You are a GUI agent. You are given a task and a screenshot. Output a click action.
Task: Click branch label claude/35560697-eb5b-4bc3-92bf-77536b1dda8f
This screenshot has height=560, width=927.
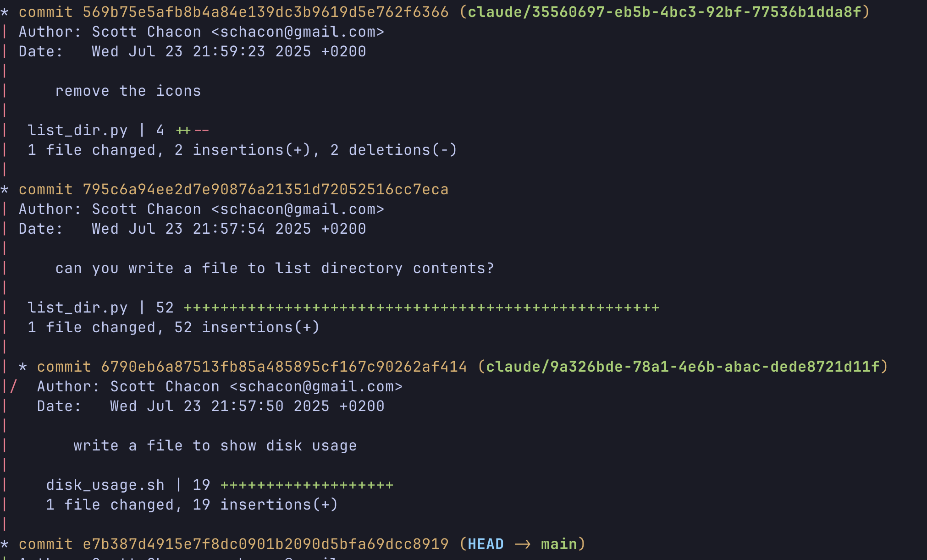coord(664,12)
